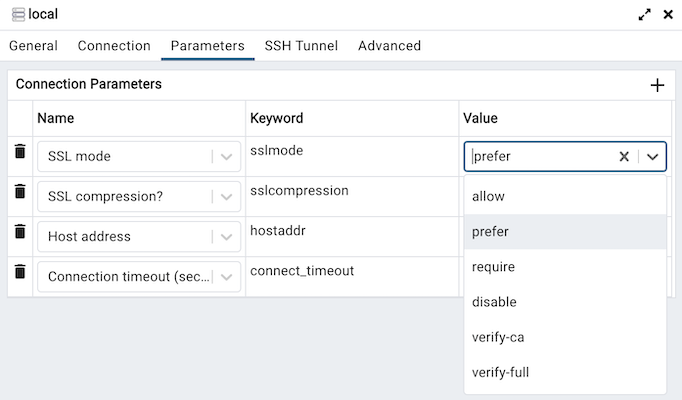The image size is (682, 400).
Task: Collapse the sslmode value dropdown arrow
Action: (652, 157)
